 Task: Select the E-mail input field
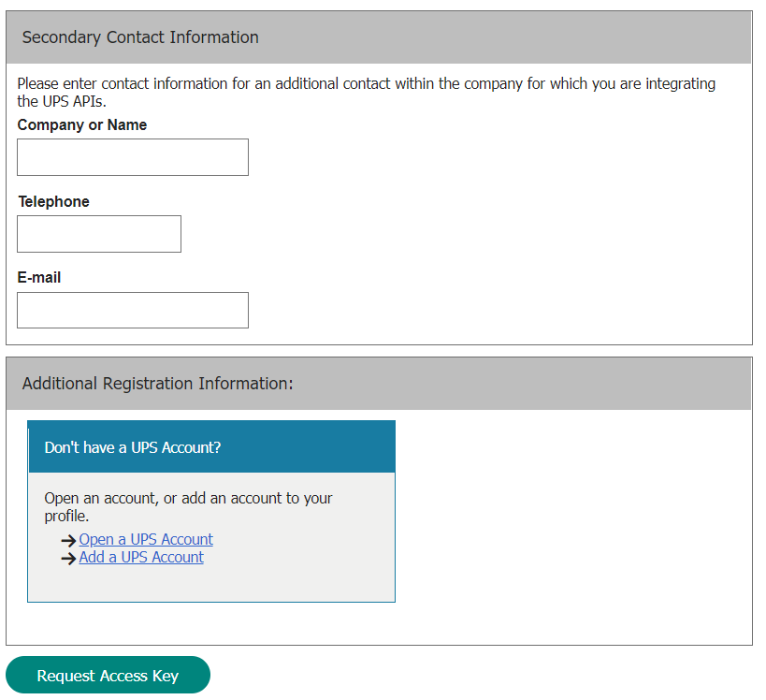(133, 310)
